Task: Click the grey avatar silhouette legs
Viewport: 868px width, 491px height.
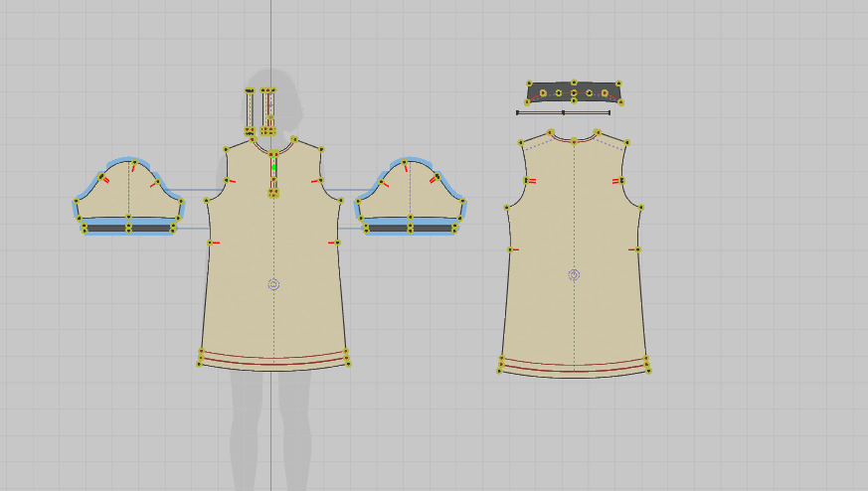Action: tap(270, 429)
